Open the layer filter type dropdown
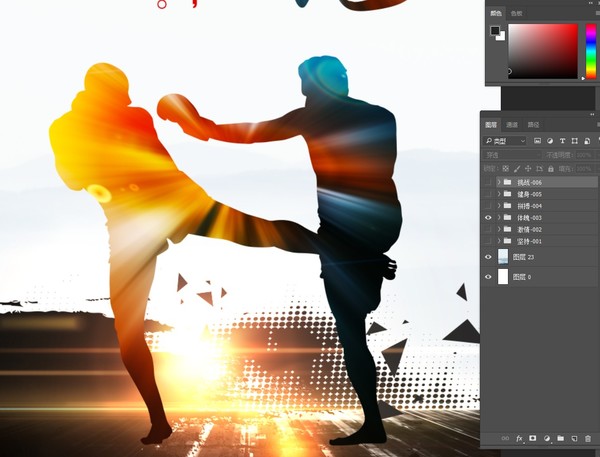Viewport: 600px width, 457px height. tap(505, 141)
